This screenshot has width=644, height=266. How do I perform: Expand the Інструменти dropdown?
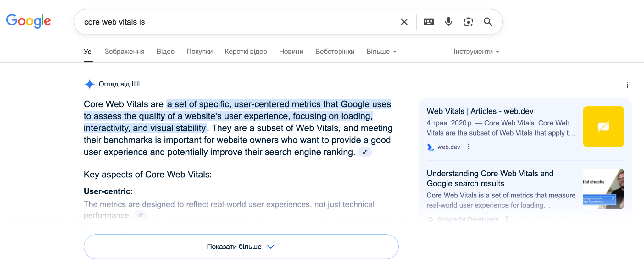pyautogui.click(x=476, y=51)
